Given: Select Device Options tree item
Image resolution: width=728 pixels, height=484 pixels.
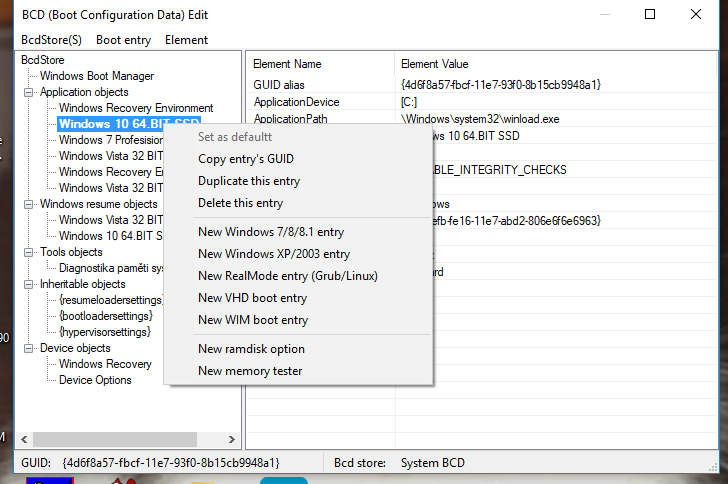Looking at the screenshot, I should [x=95, y=380].
